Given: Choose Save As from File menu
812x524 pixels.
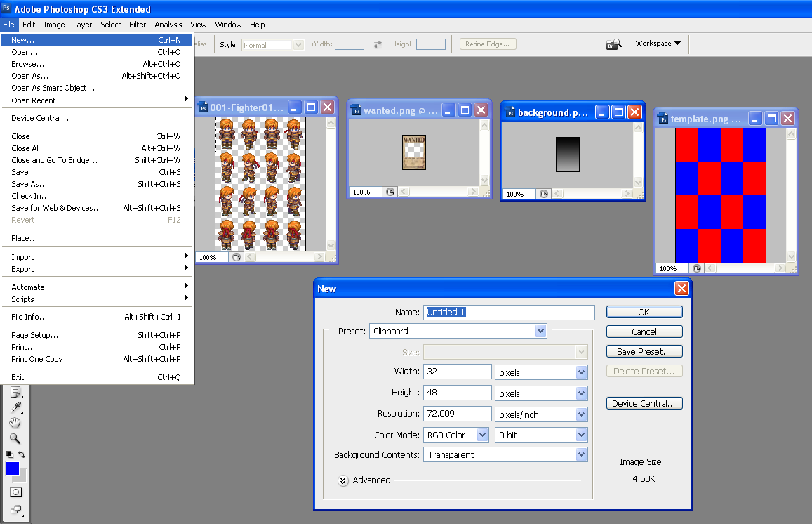Looking at the screenshot, I should [29, 184].
